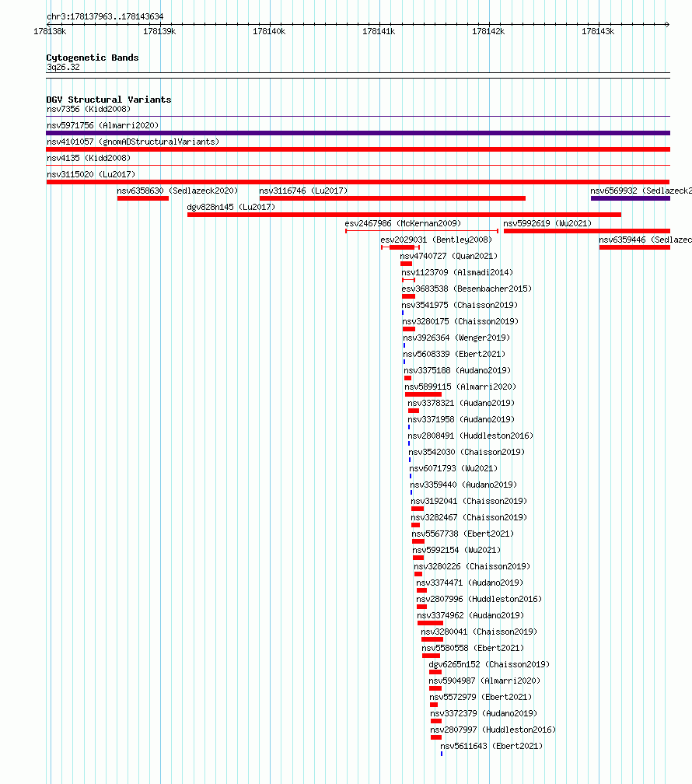The width and height of the screenshot is (692, 784).
Task: Click the nsv3116746 (Lu2017) label
Action: click(x=303, y=191)
